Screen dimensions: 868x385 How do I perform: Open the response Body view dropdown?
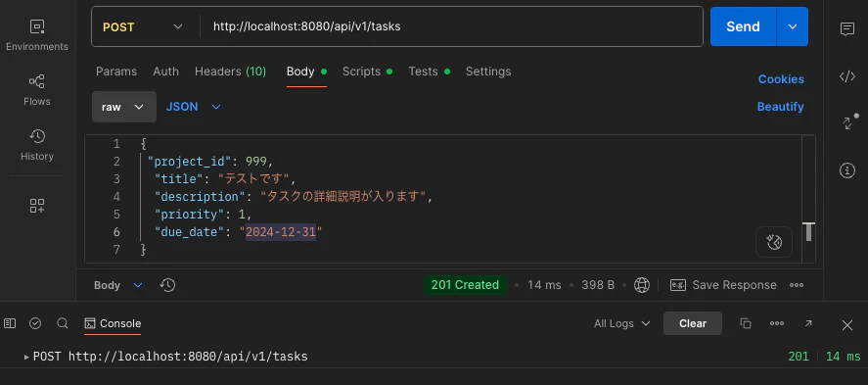click(117, 285)
